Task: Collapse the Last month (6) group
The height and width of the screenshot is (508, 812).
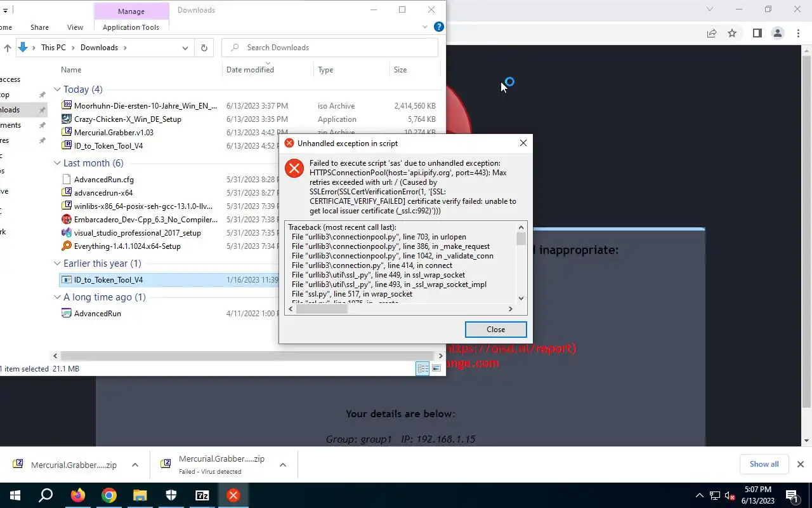Action: [57, 163]
